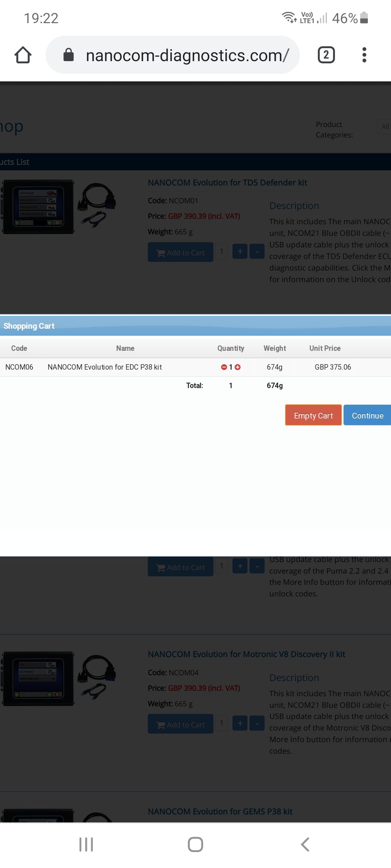
Task: Select the bold 674g total weight
Action: click(x=275, y=386)
